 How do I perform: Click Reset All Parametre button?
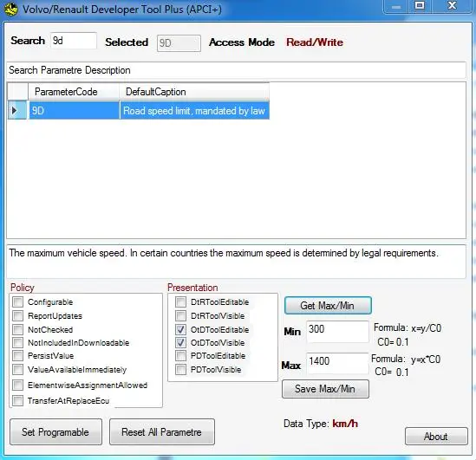point(162,431)
